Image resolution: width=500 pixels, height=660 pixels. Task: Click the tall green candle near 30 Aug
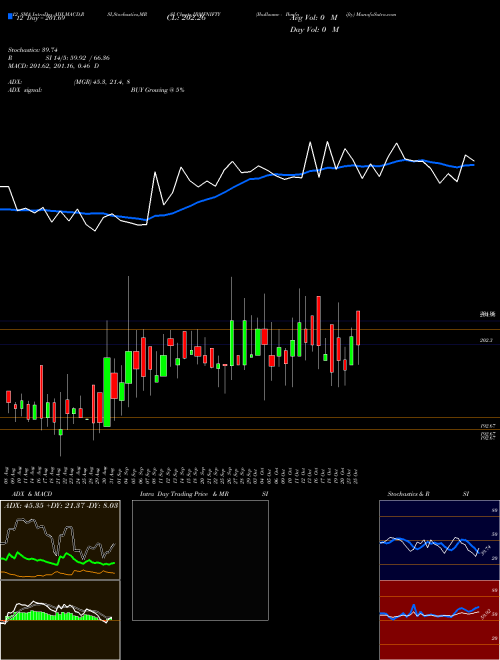pos(107,392)
